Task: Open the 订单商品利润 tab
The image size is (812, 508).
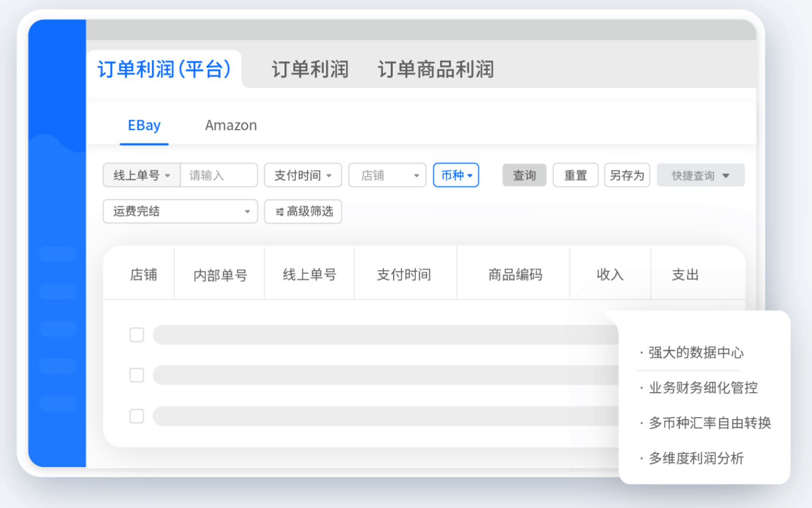Action: click(x=436, y=70)
